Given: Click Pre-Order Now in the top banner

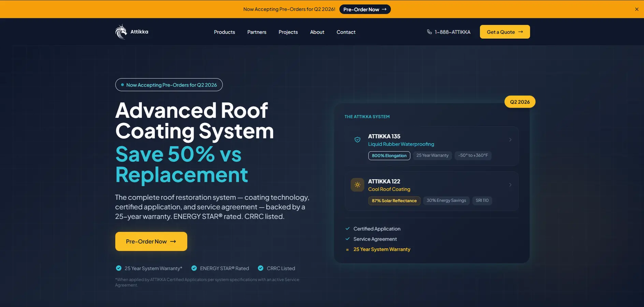Looking at the screenshot, I should [365, 9].
